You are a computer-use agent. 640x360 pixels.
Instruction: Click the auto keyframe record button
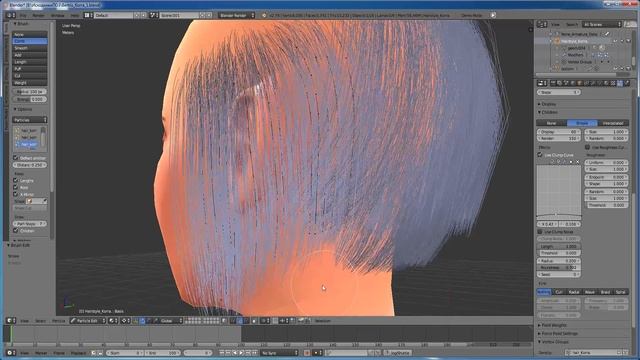(x=307, y=353)
